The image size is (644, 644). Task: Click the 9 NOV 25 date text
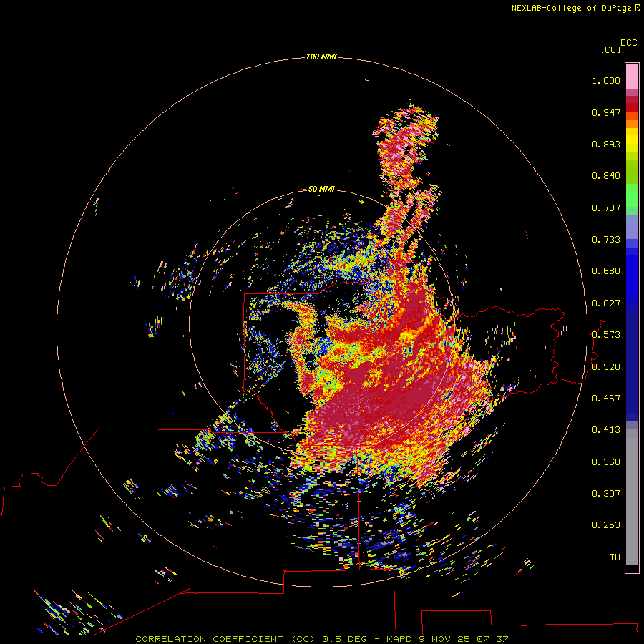pyautogui.click(x=444, y=639)
